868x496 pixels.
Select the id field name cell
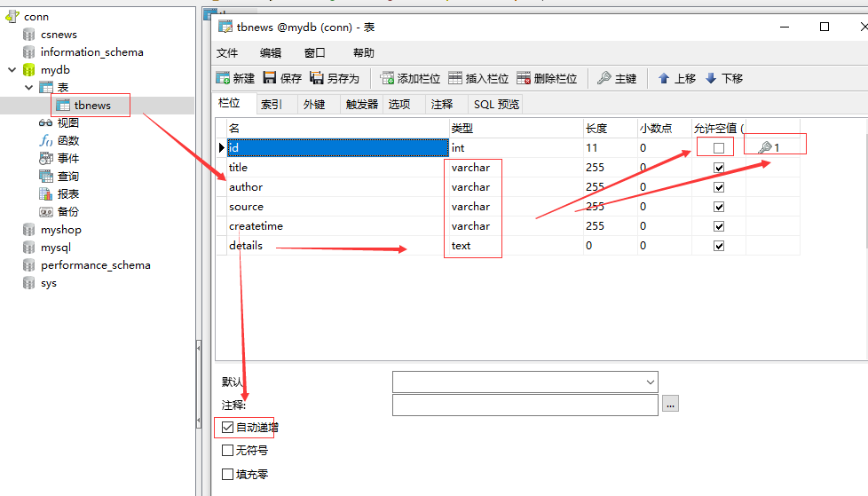tap(337, 148)
